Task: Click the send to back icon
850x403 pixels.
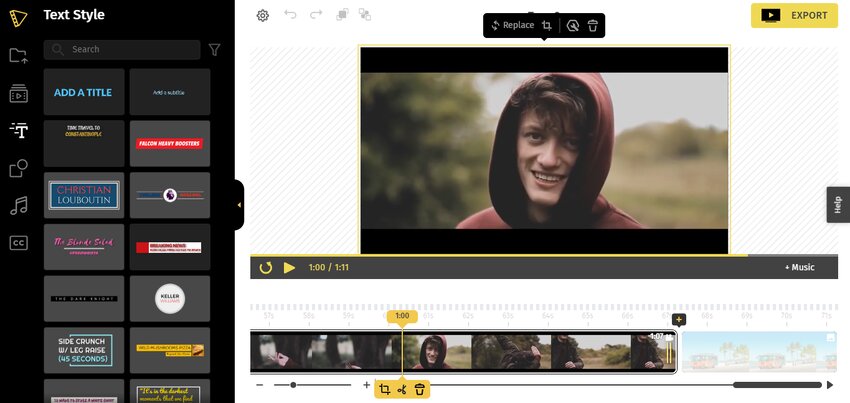Action: point(365,15)
